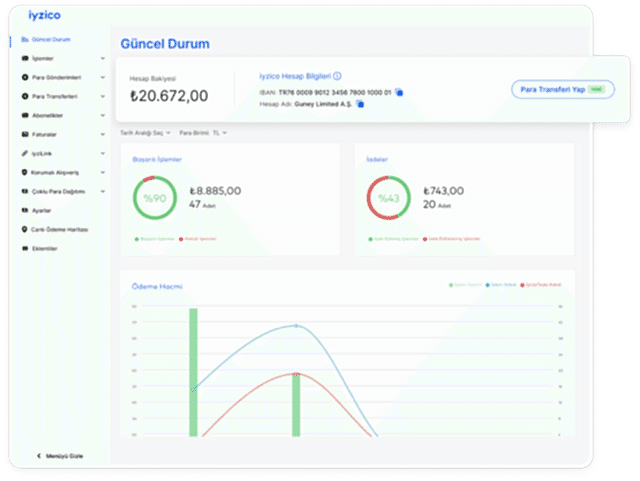This screenshot has height=481, width=640.
Task: Click the ₺8.885,00 successful amount
Action: 215,191
